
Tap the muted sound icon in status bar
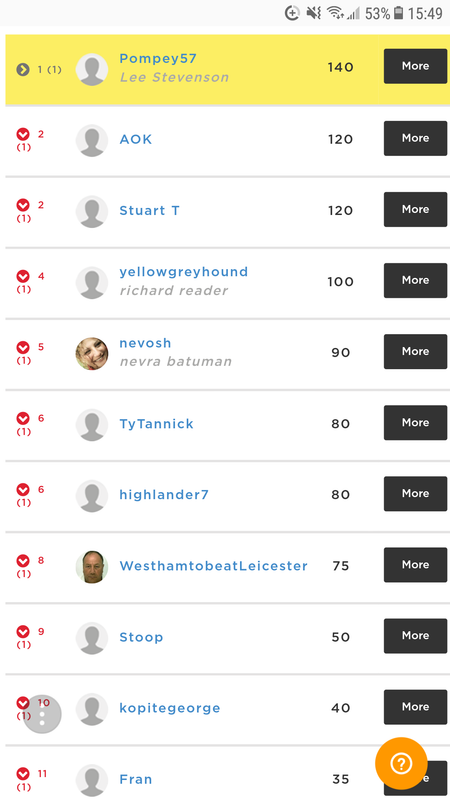pos(313,13)
